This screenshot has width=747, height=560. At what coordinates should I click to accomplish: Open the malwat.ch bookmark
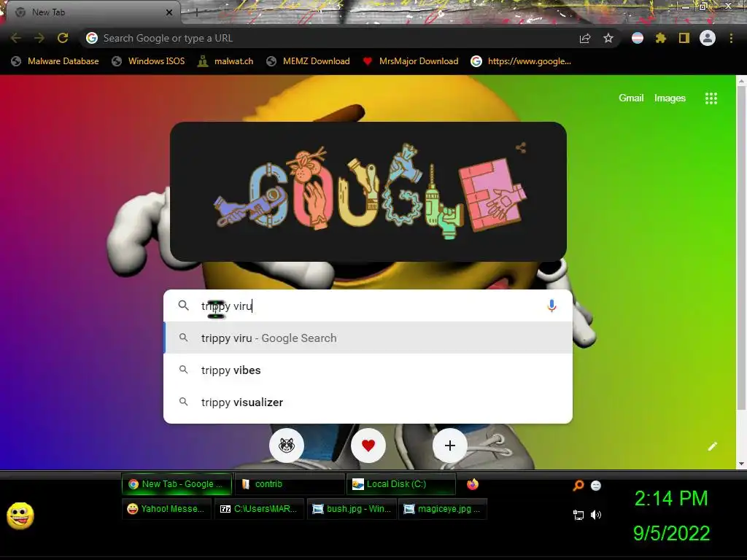tap(225, 61)
